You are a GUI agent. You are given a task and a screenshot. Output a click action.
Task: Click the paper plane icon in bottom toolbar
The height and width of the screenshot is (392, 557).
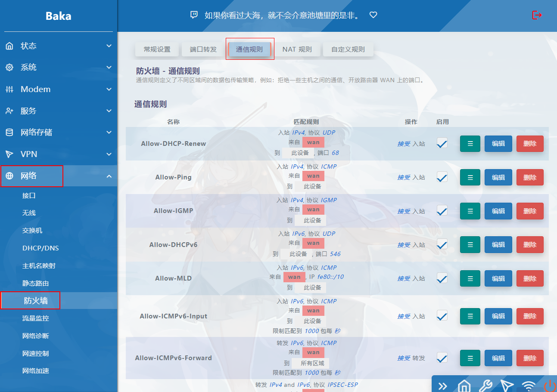(x=507, y=386)
